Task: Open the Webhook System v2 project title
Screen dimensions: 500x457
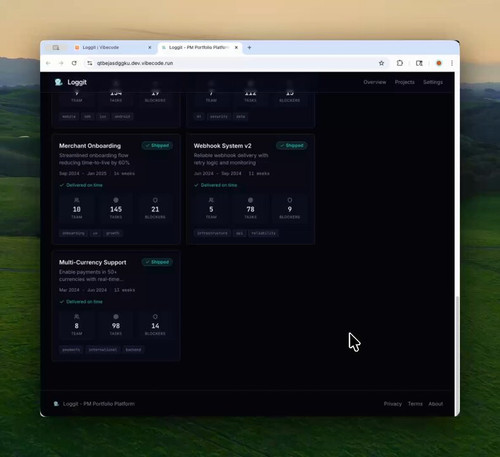Action: 222,146
